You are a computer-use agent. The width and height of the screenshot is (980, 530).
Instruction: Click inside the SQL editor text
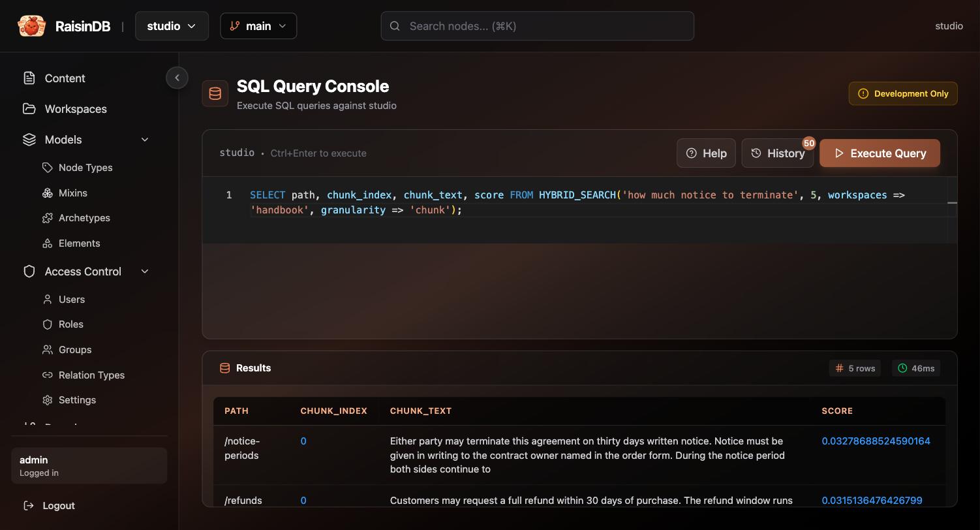click(x=577, y=202)
